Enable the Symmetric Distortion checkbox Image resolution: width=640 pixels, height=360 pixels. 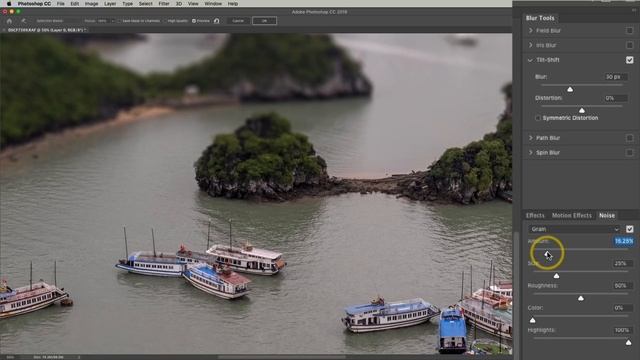click(538, 118)
